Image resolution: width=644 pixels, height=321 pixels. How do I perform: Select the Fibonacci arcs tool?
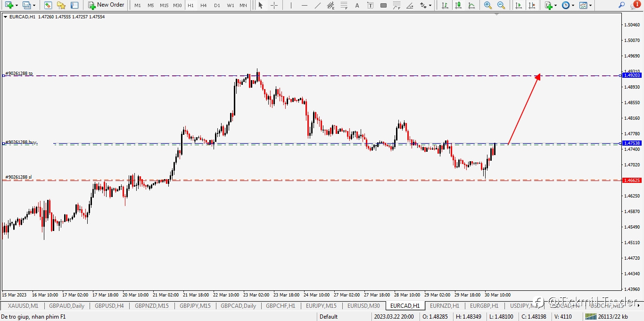pyautogui.click(x=396, y=5)
